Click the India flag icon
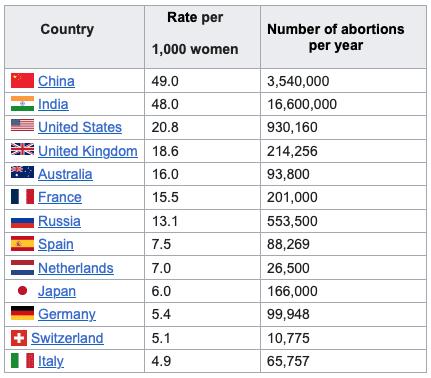This screenshot has height=378, width=431. pos(22,104)
